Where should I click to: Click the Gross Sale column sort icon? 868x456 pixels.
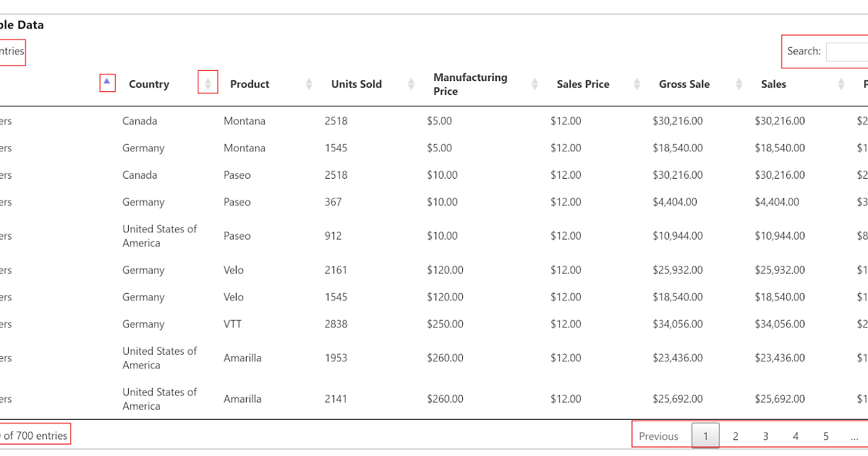[x=739, y=84]
